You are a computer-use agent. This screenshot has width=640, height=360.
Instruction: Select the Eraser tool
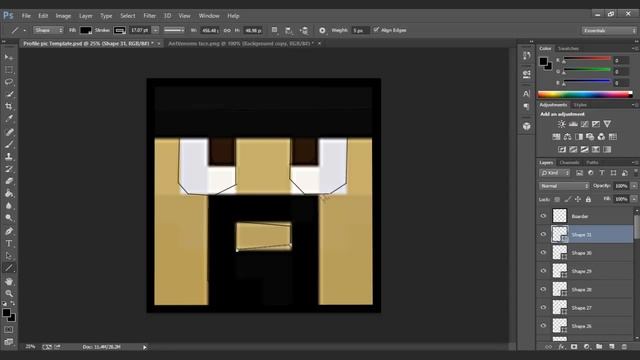[x=9, y=181]
